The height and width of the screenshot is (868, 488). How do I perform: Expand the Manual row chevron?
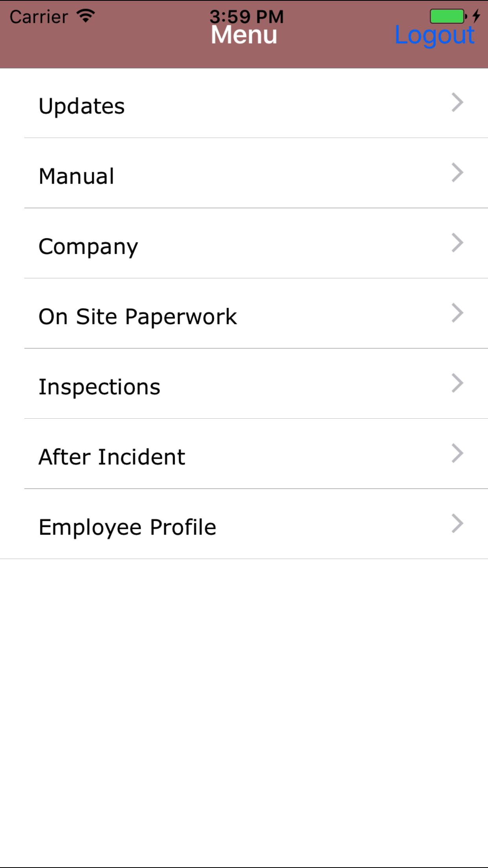pos(457,173)
